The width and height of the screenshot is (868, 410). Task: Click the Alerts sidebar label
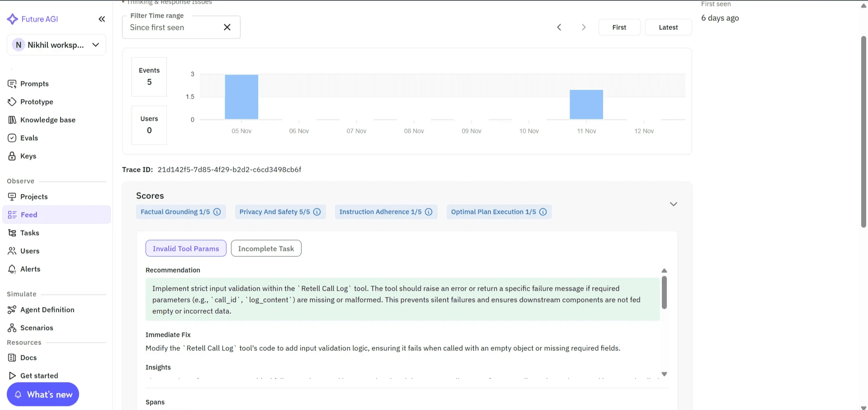coord(30,269)
